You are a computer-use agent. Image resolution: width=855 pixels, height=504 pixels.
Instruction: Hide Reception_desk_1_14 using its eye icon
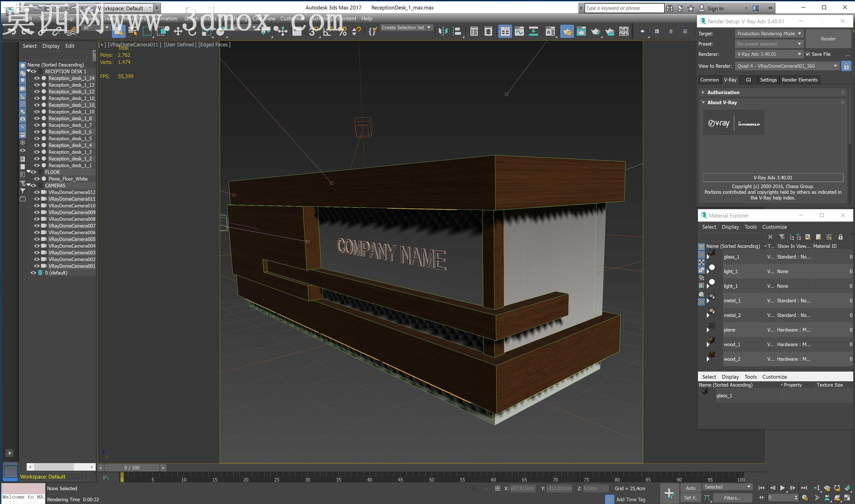click(37, 78)
